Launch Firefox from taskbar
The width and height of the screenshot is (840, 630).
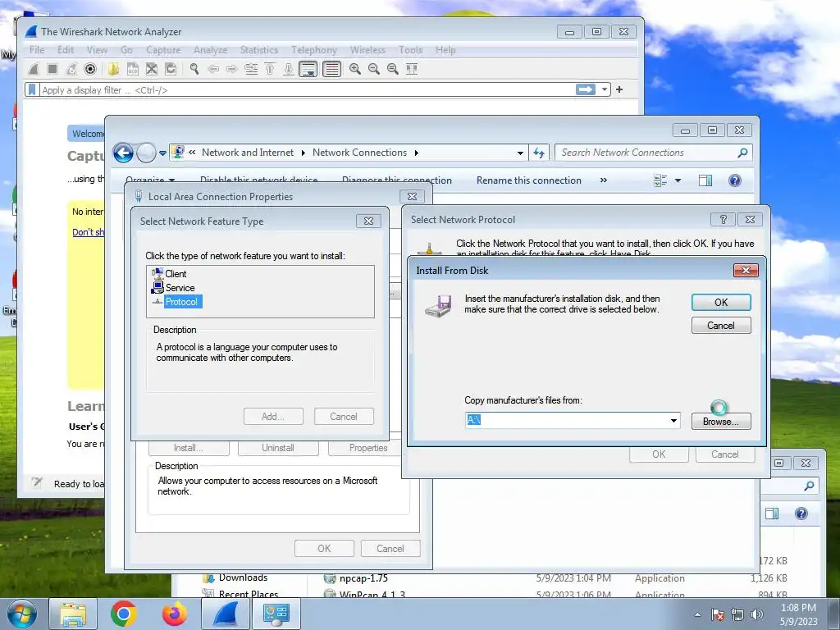(x=175, y=614)
